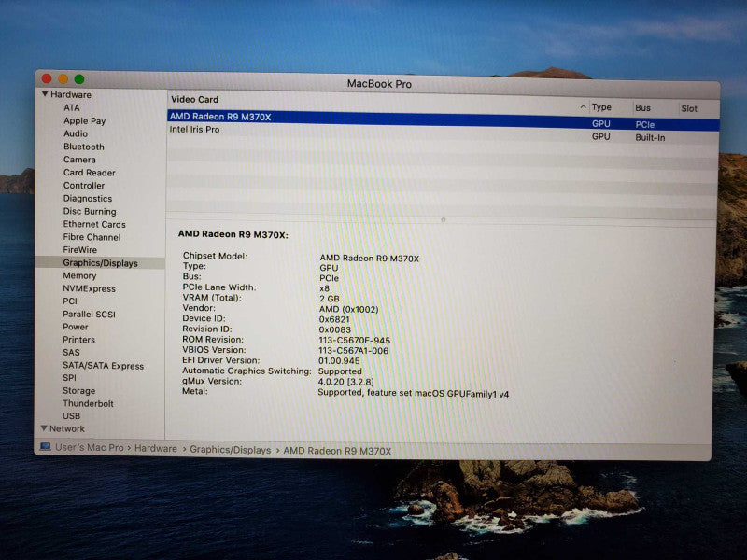747x560 pixels.
Task: Go to Graphics/Displays in path bar
Action: point(230,450)
